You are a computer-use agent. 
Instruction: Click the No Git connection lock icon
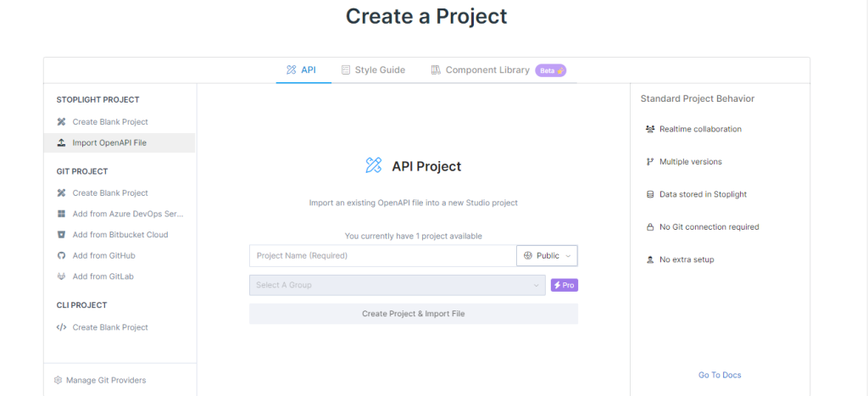pyautogui.click(x=650, y=227)
